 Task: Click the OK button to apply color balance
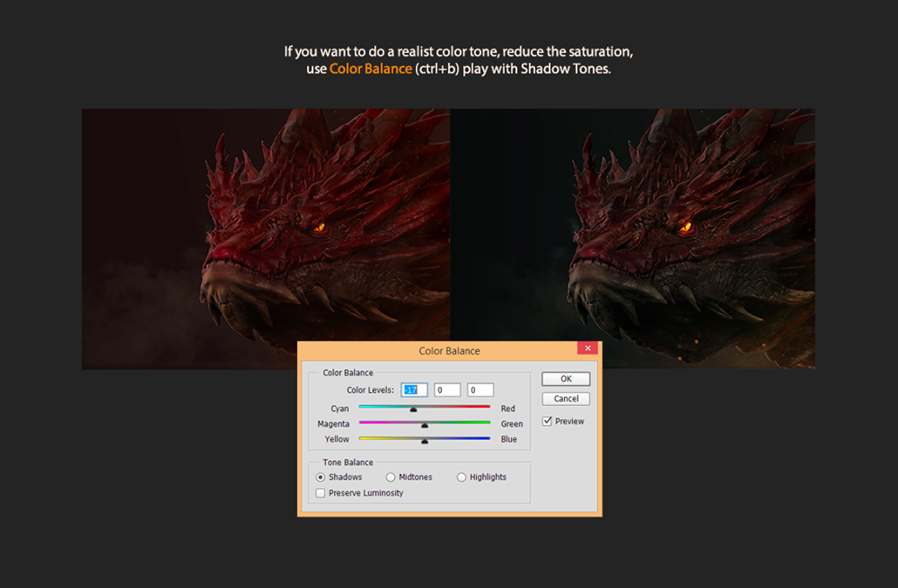tap(565, 379)
